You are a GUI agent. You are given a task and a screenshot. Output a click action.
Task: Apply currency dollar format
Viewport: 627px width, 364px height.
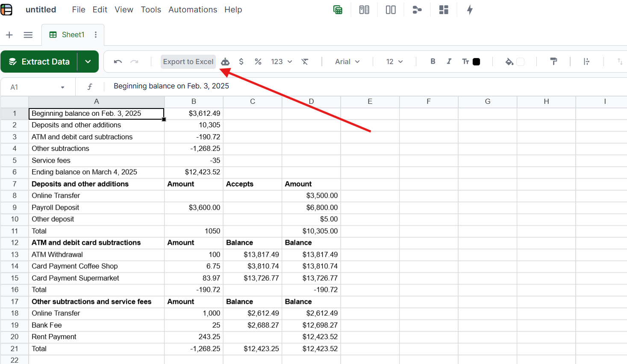[241, 62]
